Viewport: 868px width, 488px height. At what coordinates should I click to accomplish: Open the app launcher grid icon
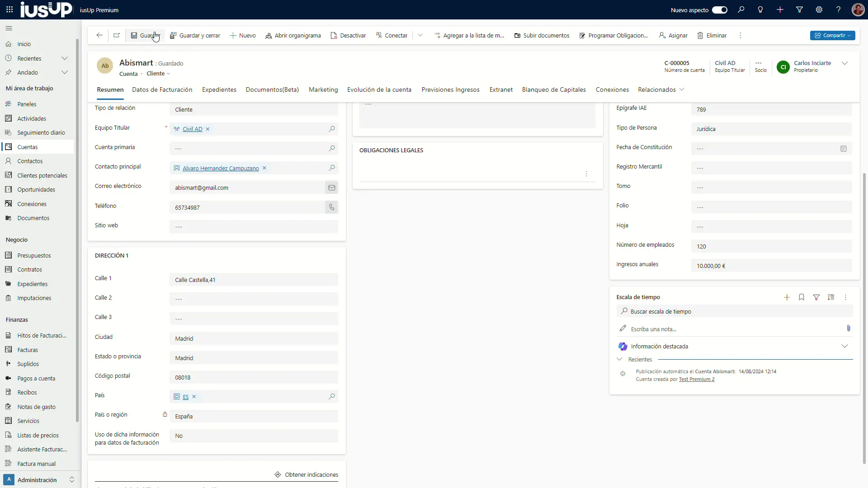(x=9, y=10)
